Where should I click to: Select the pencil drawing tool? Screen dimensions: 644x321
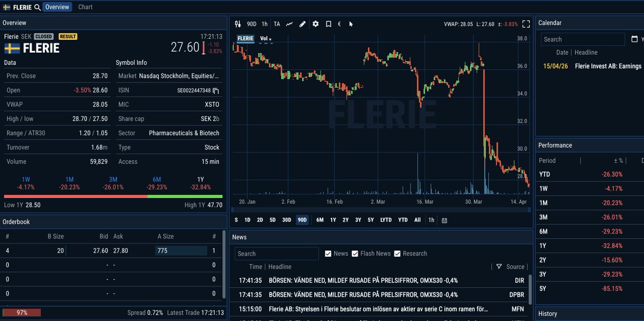coord(302,24)
